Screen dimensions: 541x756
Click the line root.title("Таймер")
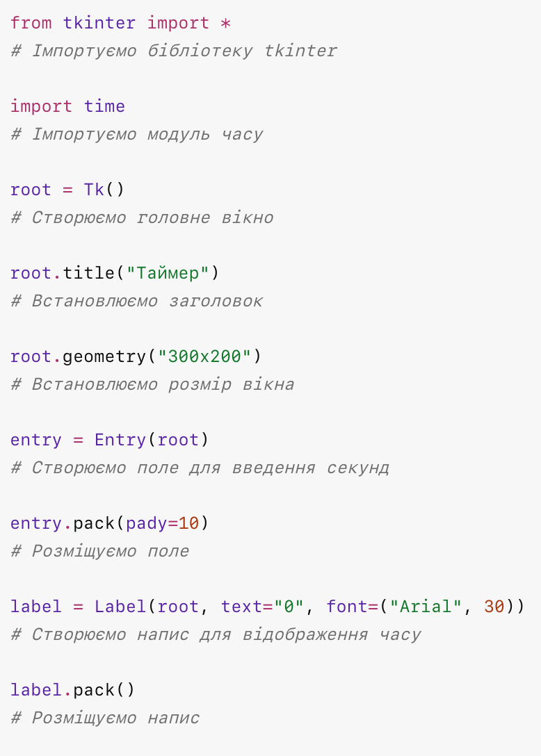click(x=115, y=273)
